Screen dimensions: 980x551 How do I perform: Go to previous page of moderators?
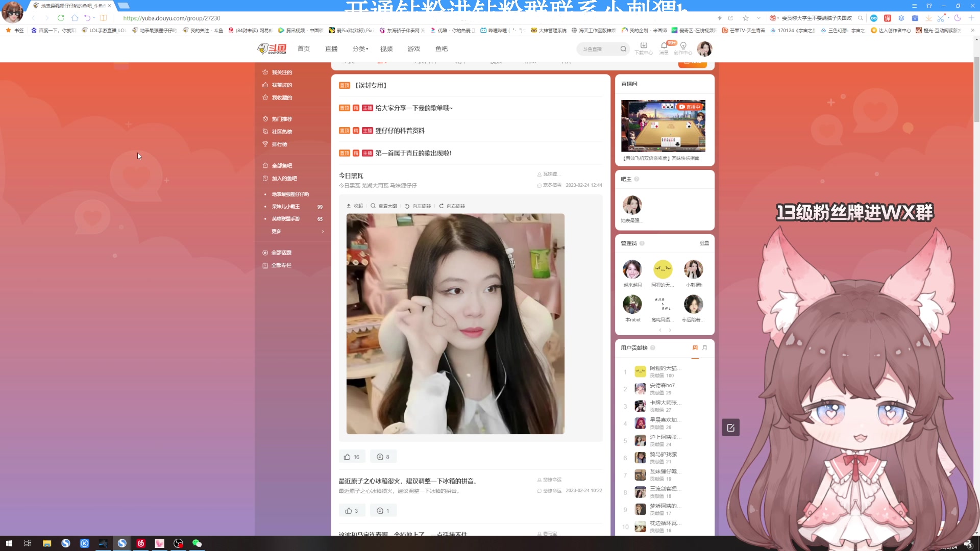(x=660, y=330)
